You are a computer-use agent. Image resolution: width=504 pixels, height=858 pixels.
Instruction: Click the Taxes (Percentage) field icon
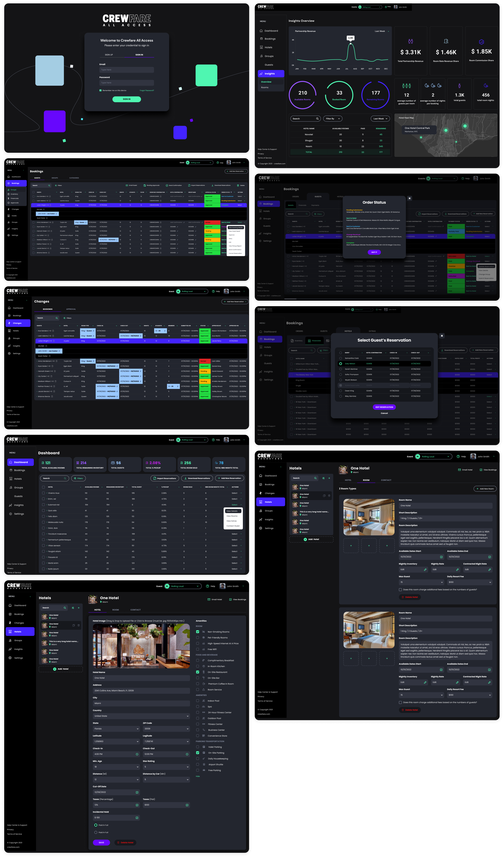(137, 805)
